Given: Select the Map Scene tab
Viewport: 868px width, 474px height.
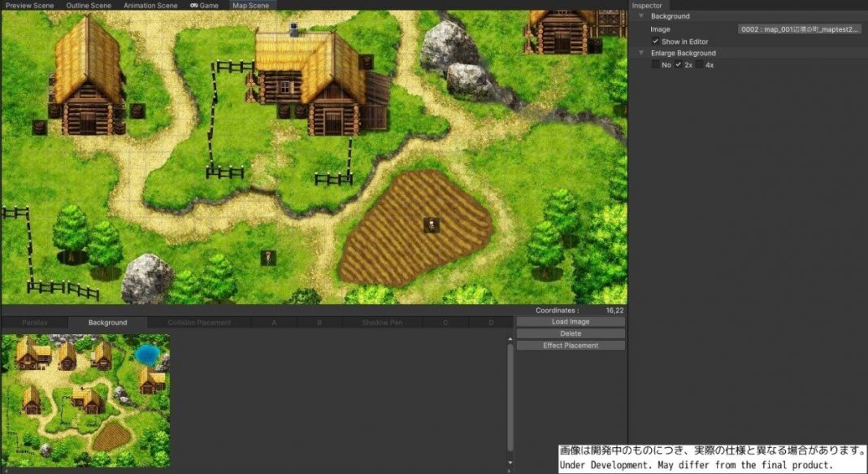Looking at the screenshot, I should pos(251,5).
